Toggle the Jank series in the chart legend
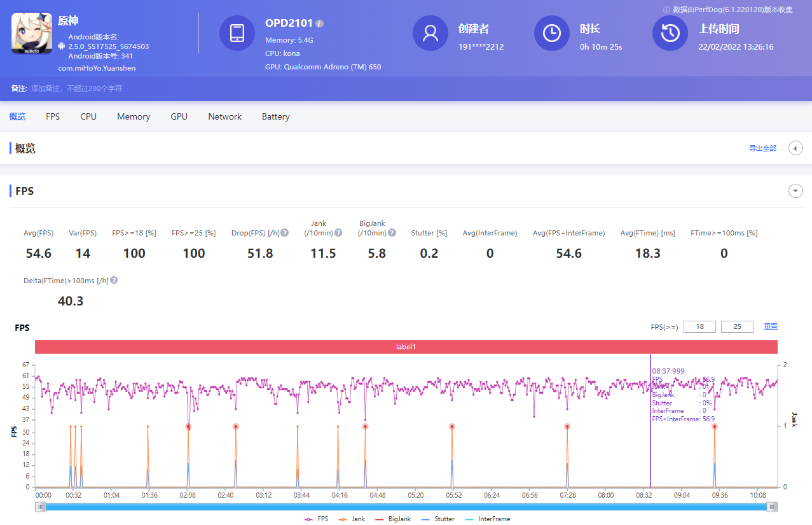This screenshot has height=525, width=812. [x=352, y=519]
